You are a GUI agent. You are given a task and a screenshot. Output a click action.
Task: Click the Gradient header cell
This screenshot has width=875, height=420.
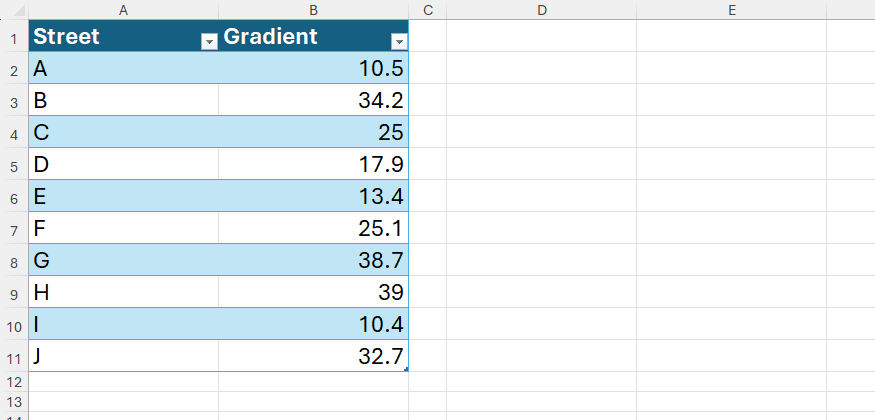coord(300,37)
